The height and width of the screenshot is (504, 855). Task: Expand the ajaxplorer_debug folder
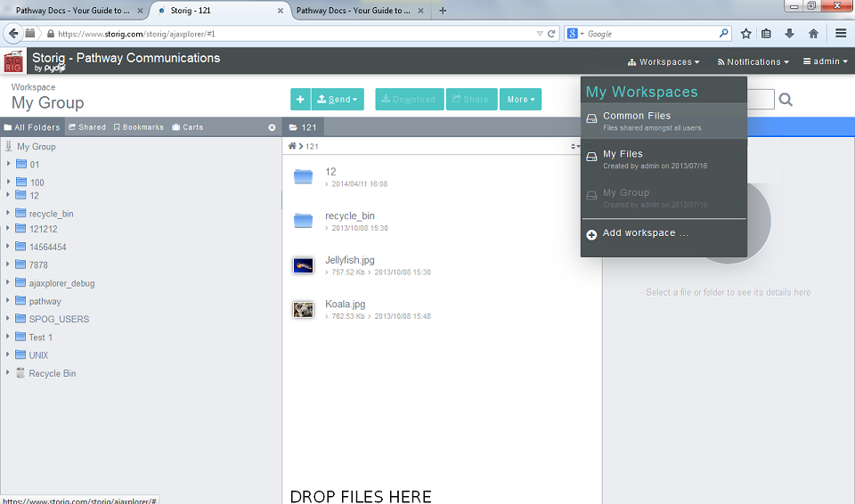pos(8,282)
